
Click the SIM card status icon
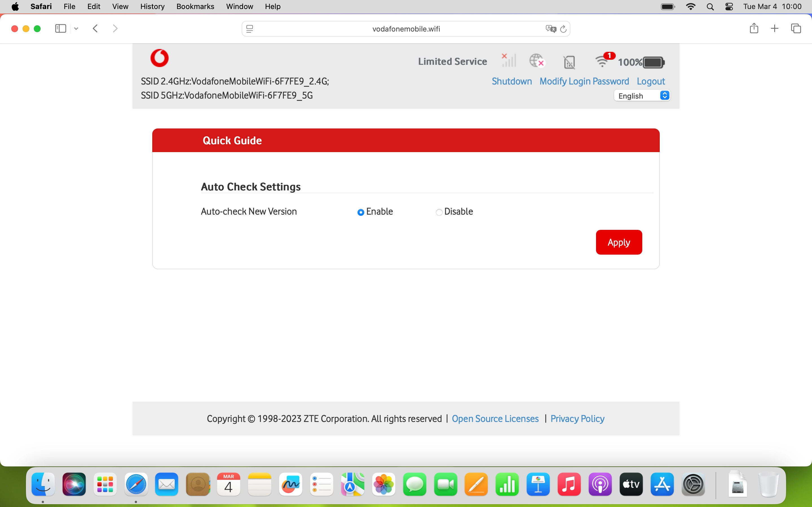click(x=569, y=62)
